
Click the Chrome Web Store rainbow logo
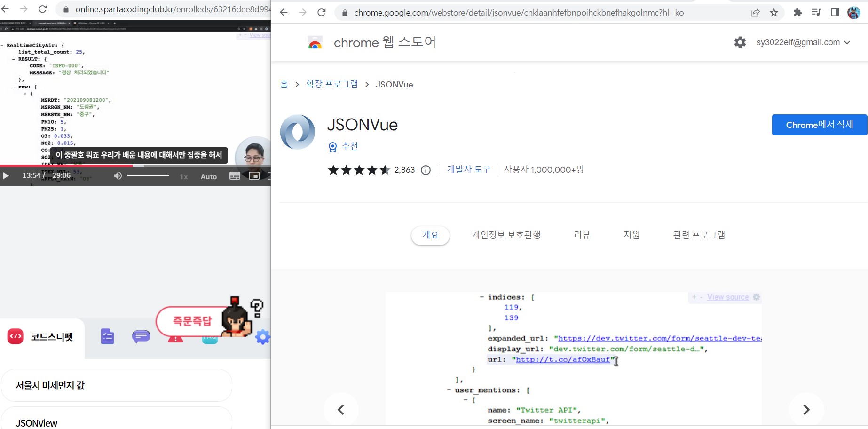(x=315, y=43)
